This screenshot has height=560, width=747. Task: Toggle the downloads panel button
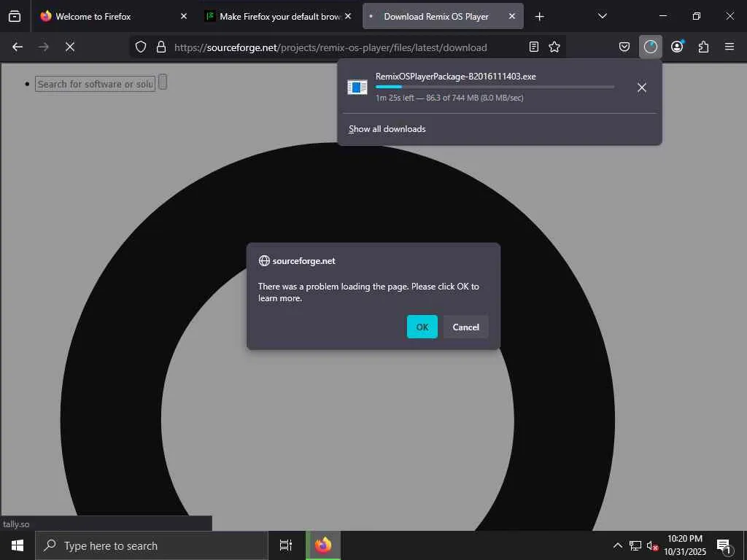(650, 47)
